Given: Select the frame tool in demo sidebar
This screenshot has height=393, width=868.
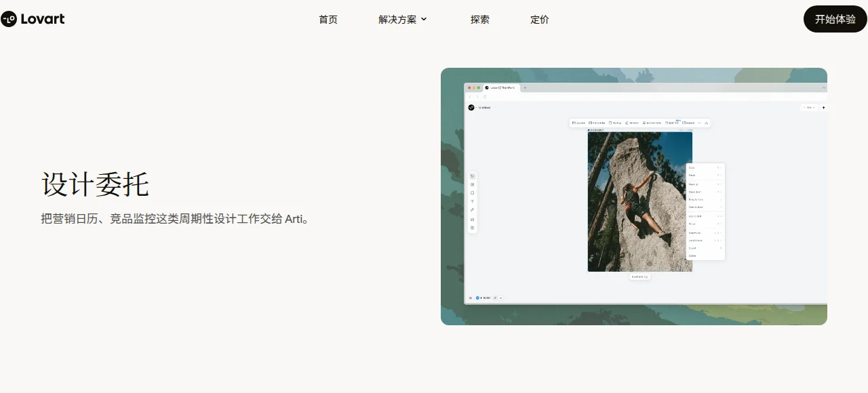Looking at the screenshot, I should pyautogui.click(x=473, y=184).
